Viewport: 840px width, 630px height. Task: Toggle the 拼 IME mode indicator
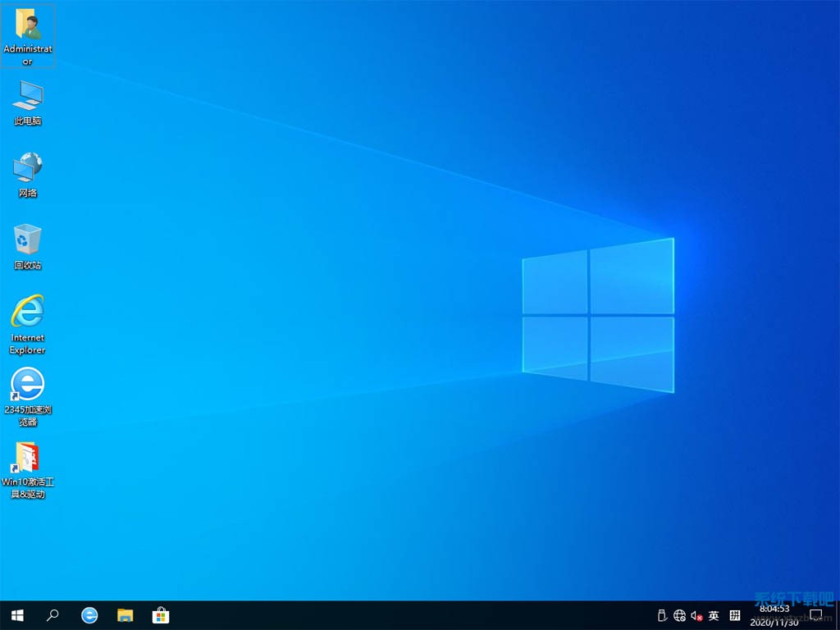point(735,615)
